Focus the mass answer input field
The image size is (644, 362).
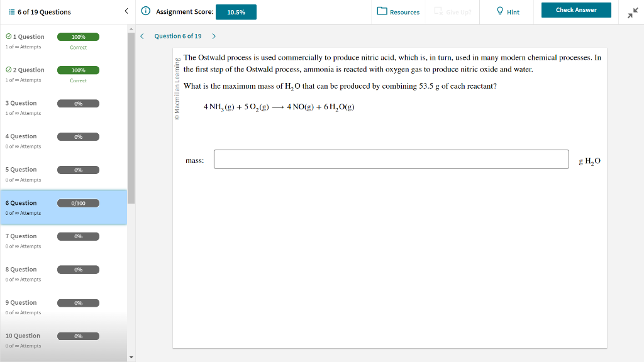391,159
